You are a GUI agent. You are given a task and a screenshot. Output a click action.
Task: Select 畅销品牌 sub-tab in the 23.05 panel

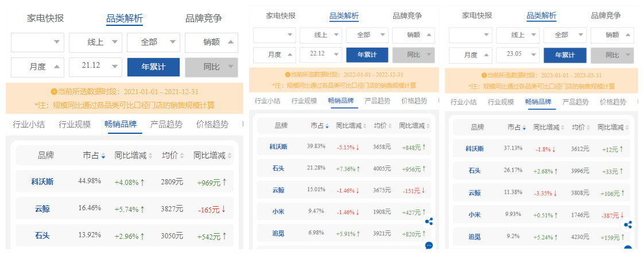[538, 102]
